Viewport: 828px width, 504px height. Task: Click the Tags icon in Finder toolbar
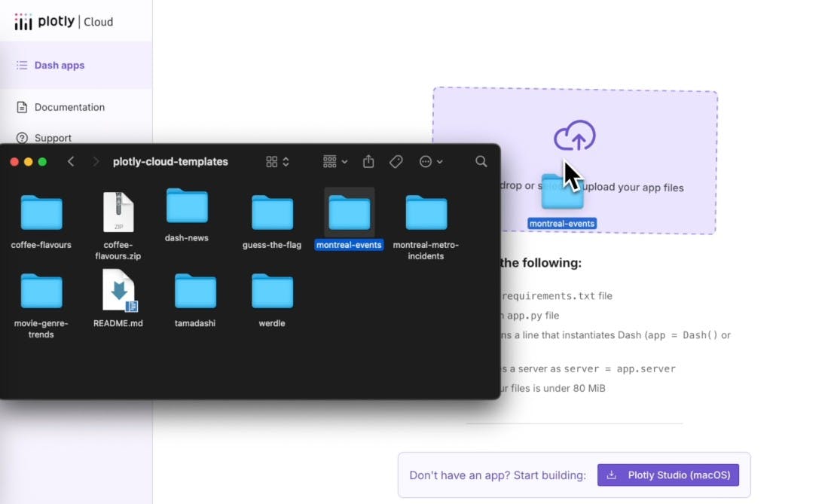(396, 161)
